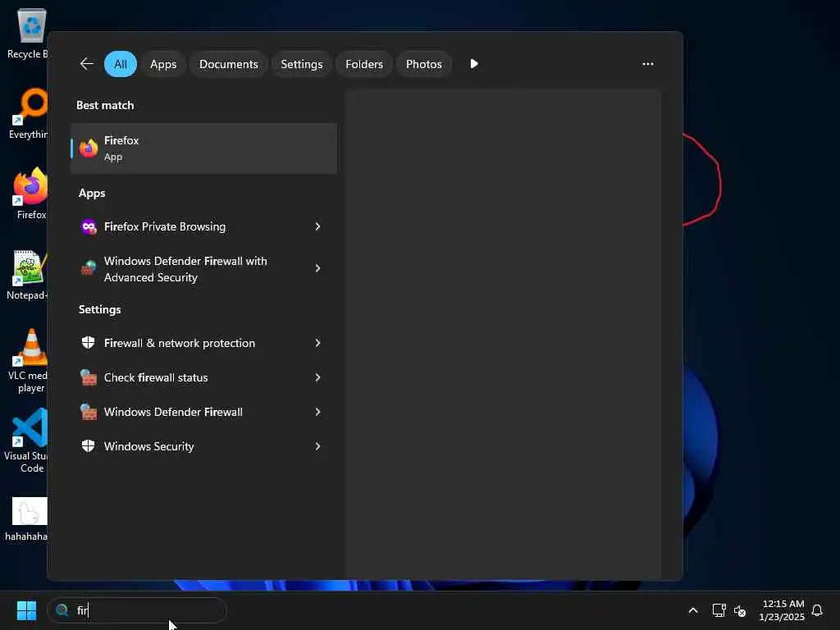Click the Windows Security shield icon
Image resolution: width=840 pixels, height=630 pixels.
pos(89,445)
